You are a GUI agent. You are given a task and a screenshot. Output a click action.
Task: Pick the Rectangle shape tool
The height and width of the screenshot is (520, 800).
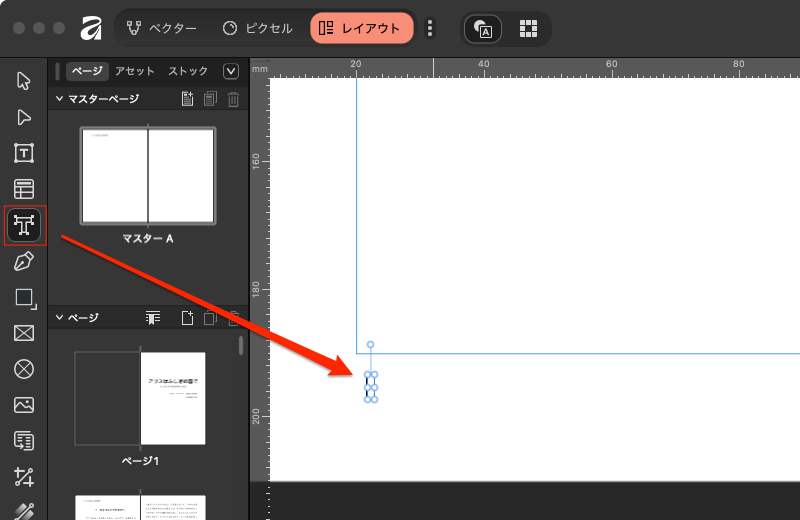point(24,298)
